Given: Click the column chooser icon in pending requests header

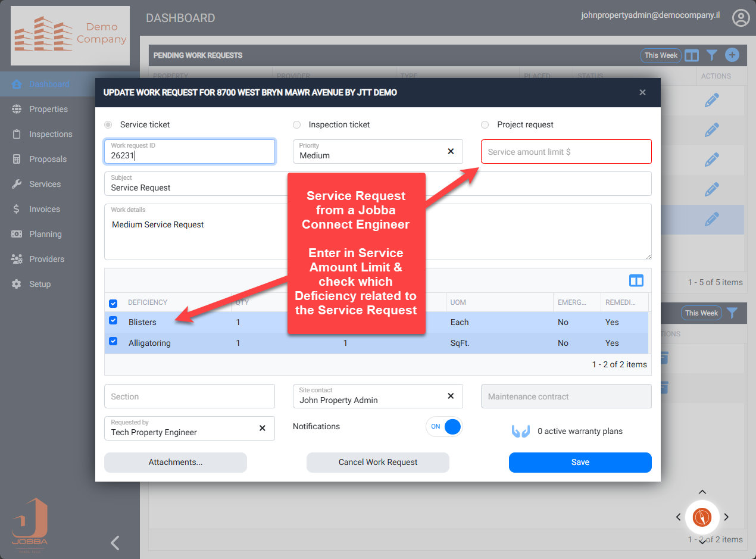Looking at the screenshot, I should [691, 55].
